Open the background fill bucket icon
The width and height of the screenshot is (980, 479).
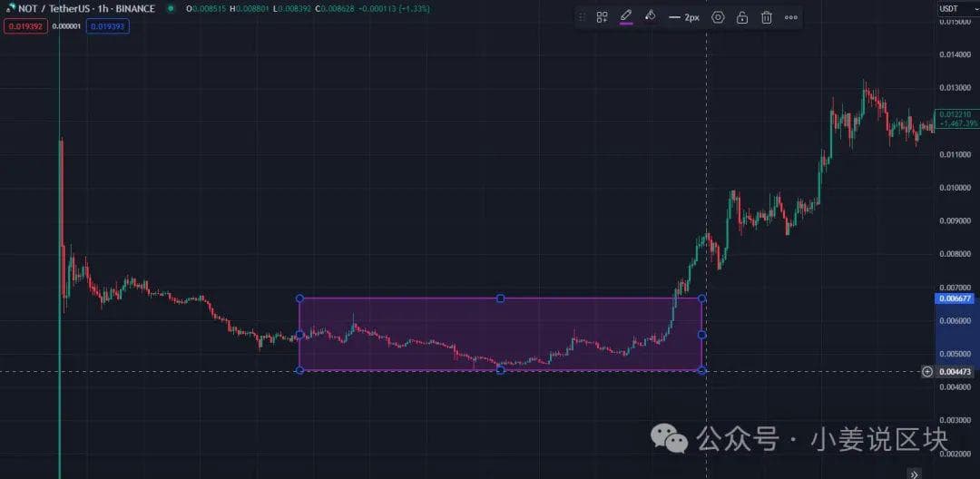tap(650, 16)
